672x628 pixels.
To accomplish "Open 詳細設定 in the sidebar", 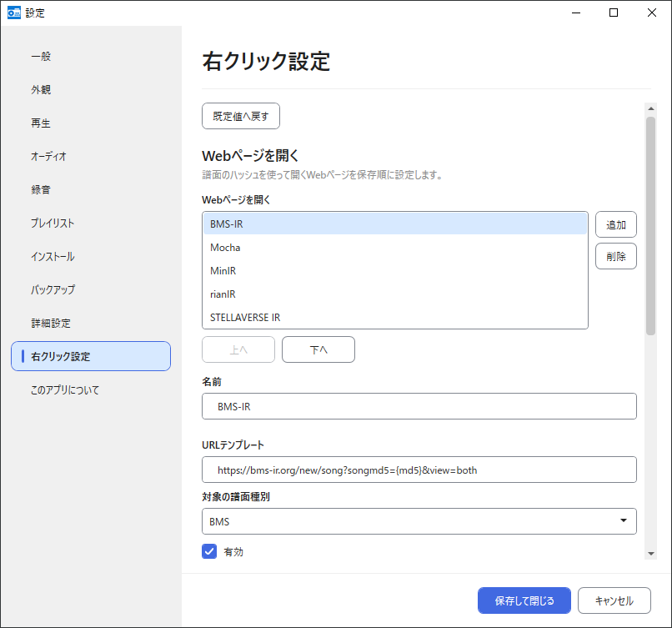I will click(x=90, y=323).
